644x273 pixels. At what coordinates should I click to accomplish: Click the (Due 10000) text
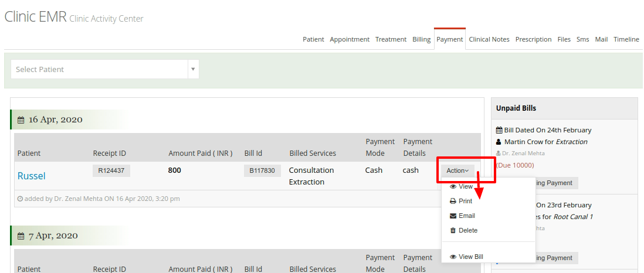point(515,165)
